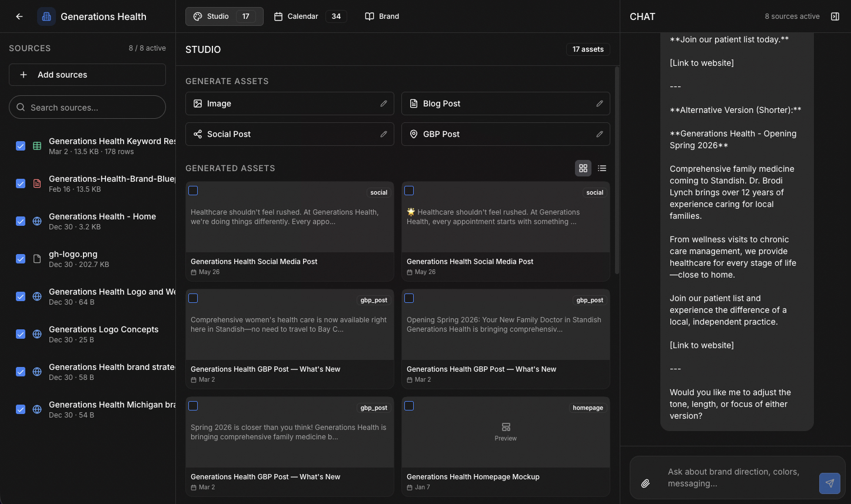Open the Calendar tab
This screenshot has height=504, width=851.
point(310,16)
